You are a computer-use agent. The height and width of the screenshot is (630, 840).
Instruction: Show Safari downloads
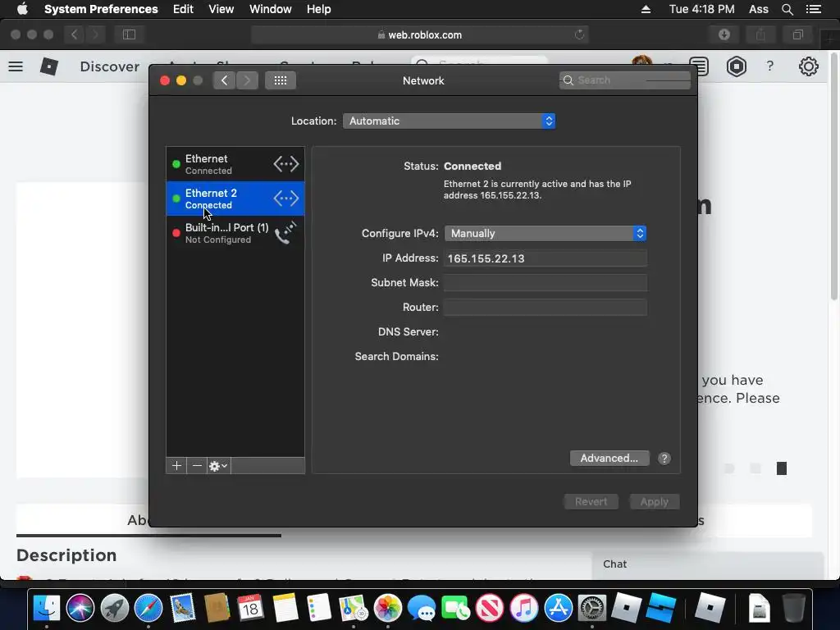click(x=724, y=34)
